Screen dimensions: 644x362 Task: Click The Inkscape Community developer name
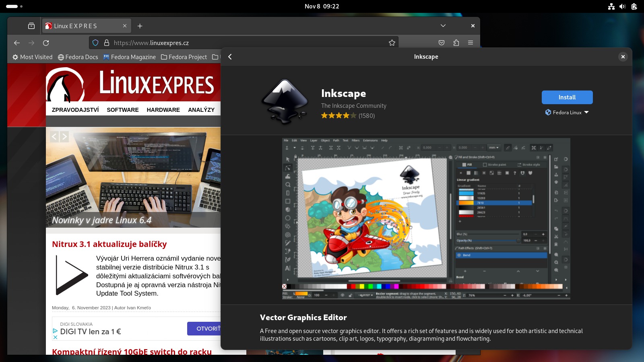point(354,106)
